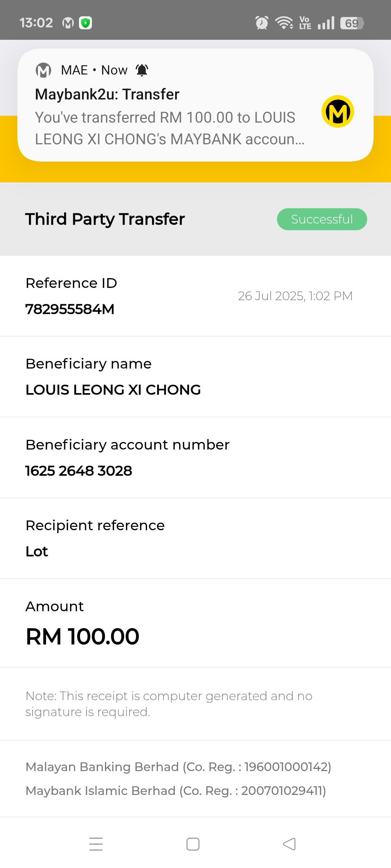Tap the recipient reference value Lot
Image resolution: width=391 pixels, height=868 pixels.
tap(37, 552)
